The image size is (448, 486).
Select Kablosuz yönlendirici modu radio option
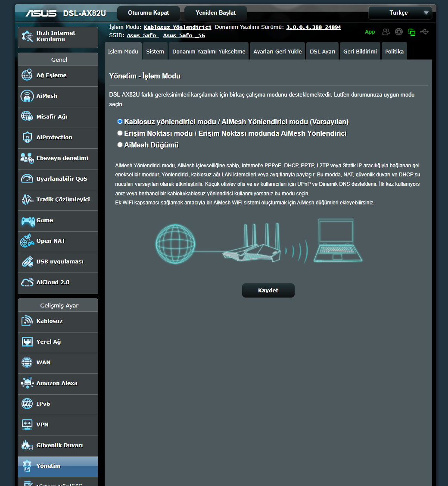tap(120, 122)
